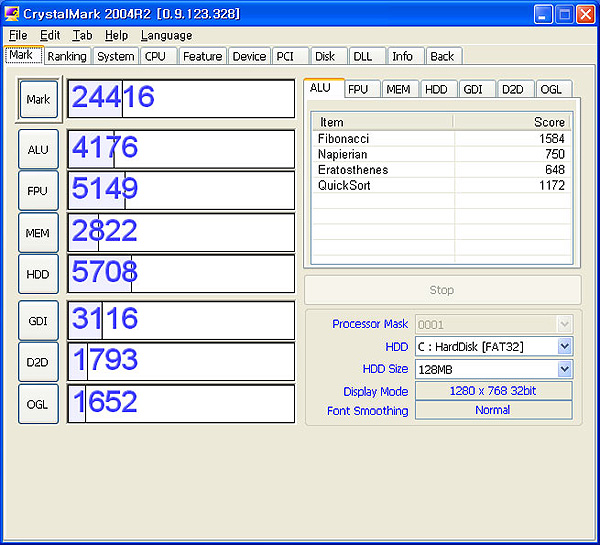Run the full Mark benchmark button

pyautogui.click(x=39, y=99)
